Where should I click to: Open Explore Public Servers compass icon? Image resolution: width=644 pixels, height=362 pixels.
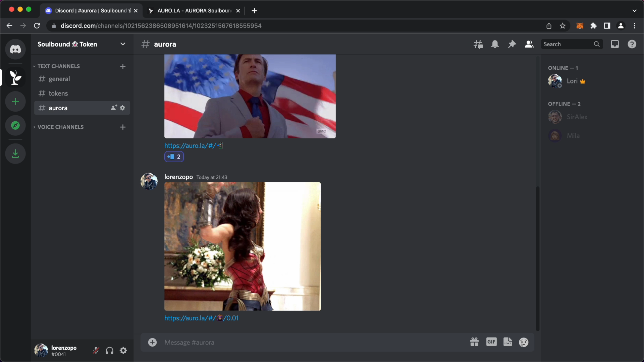[15, 125]
